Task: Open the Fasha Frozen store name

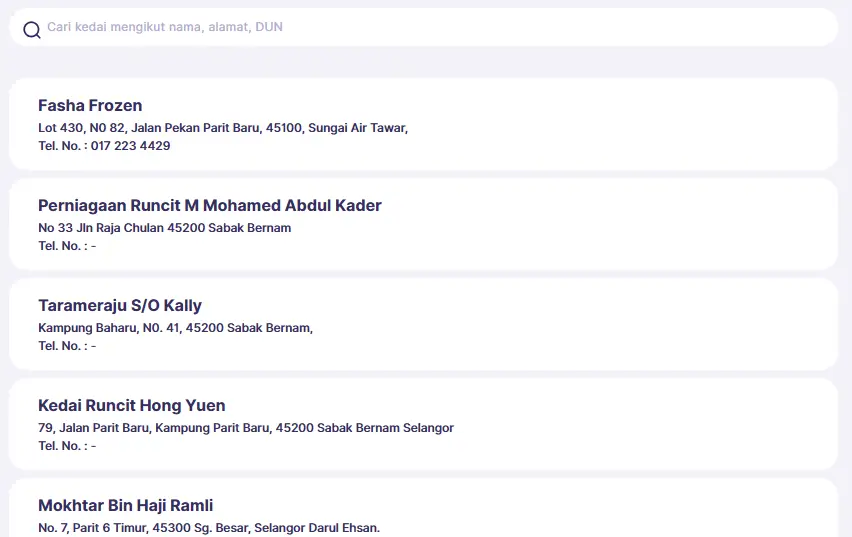Action: (x=90, y=105)
